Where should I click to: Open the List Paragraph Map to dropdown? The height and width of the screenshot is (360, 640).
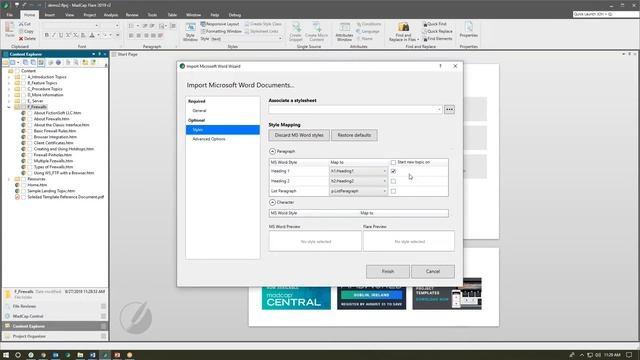click(358, 191)
